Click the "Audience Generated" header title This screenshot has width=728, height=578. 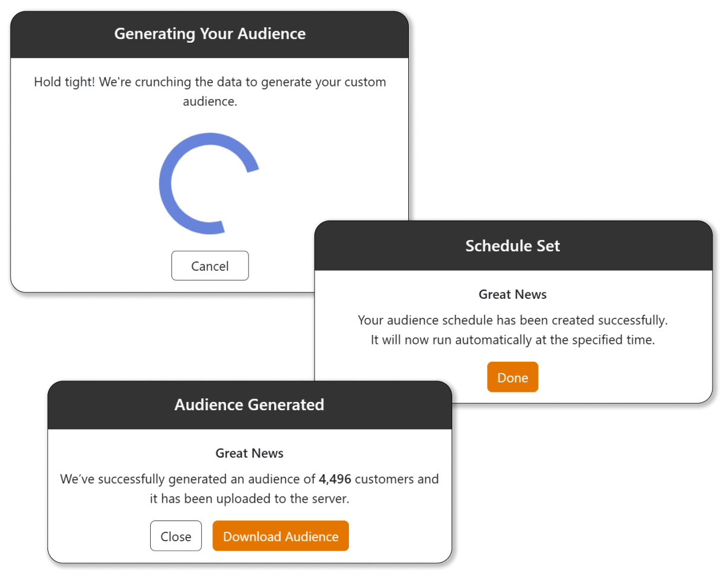tap(249, 405)
